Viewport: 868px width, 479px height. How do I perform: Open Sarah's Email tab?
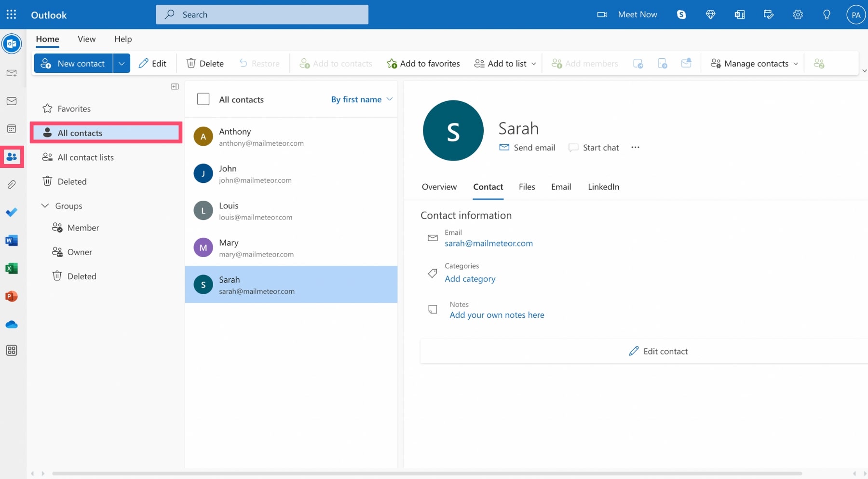coord(561,187)
